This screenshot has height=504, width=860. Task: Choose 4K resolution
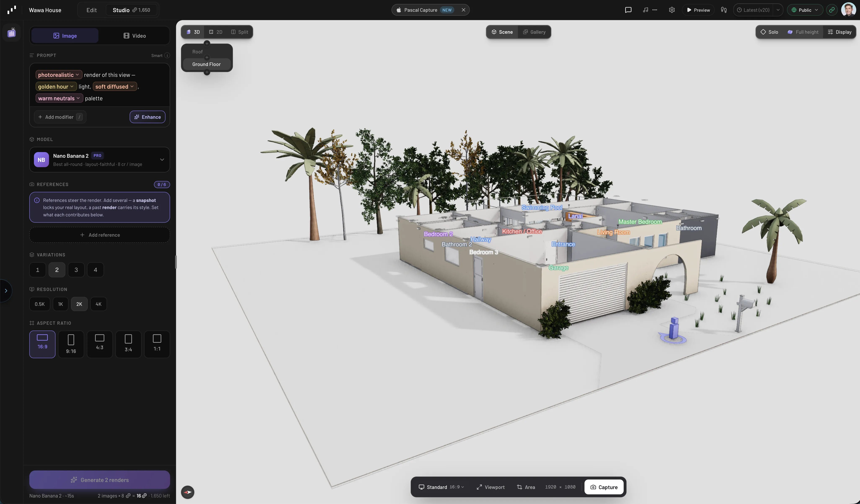(99, 304)
